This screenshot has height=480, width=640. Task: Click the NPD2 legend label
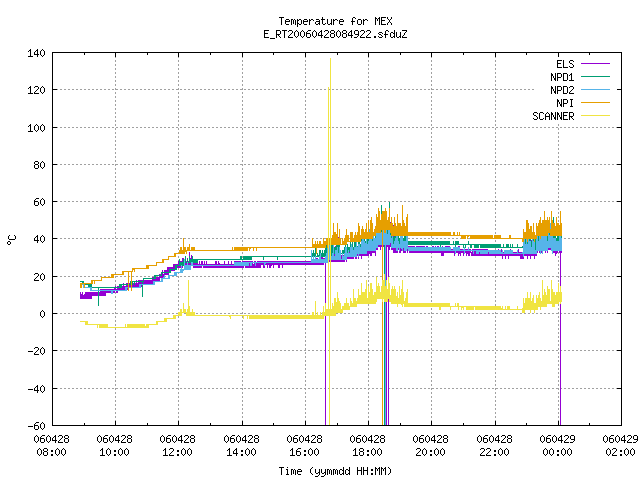click(x=562, y=90)
